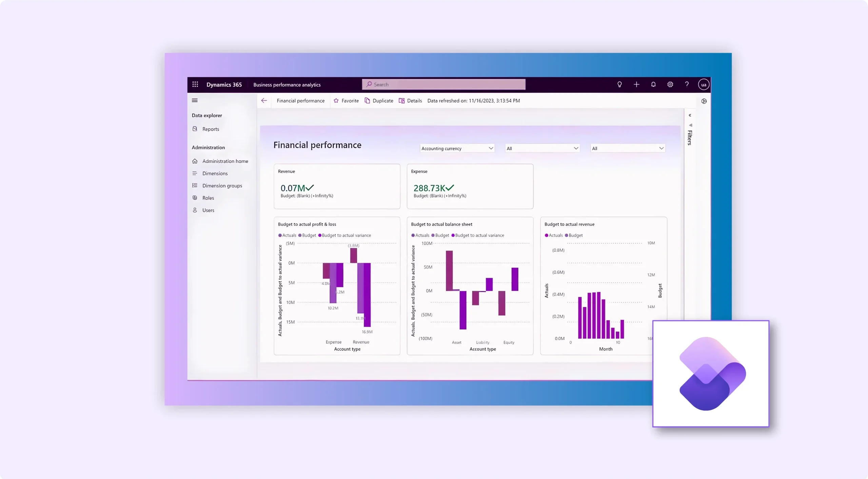Expand the Filters pane chevron
The height and width of the screenshot is (479, 868).
(690, 115)
